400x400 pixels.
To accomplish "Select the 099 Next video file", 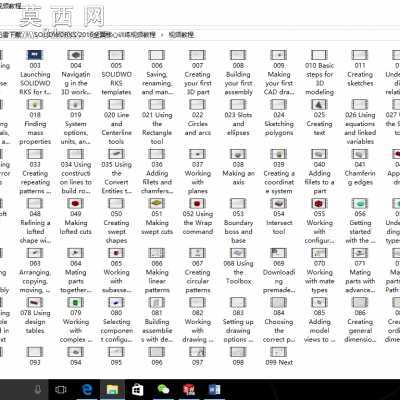I will coord(279,356).
